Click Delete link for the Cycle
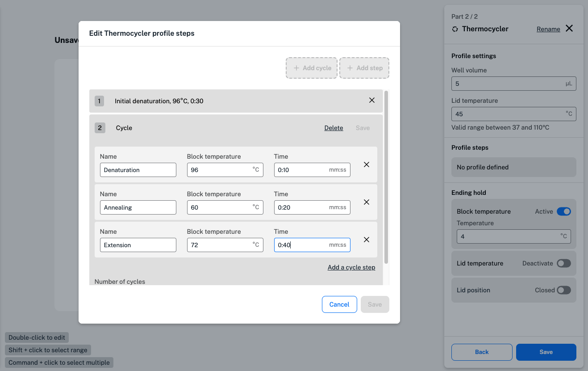The height and width of the screenshot is (371, 588). point(334,128)
